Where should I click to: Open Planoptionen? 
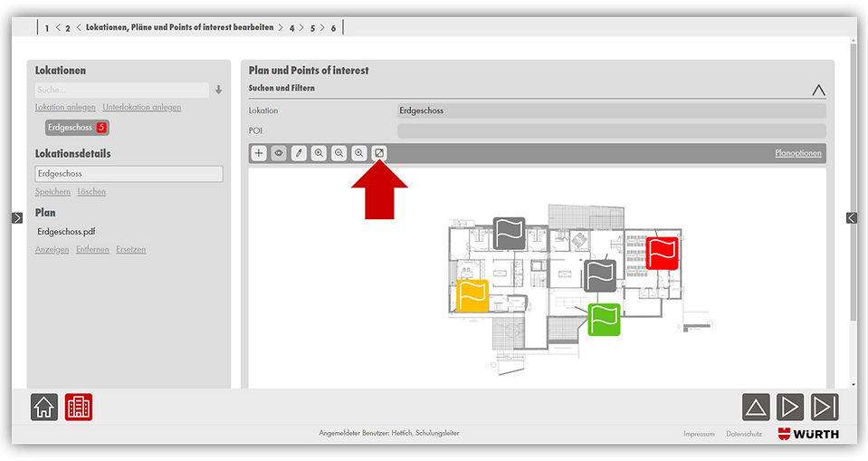click(x=797, y=153)
